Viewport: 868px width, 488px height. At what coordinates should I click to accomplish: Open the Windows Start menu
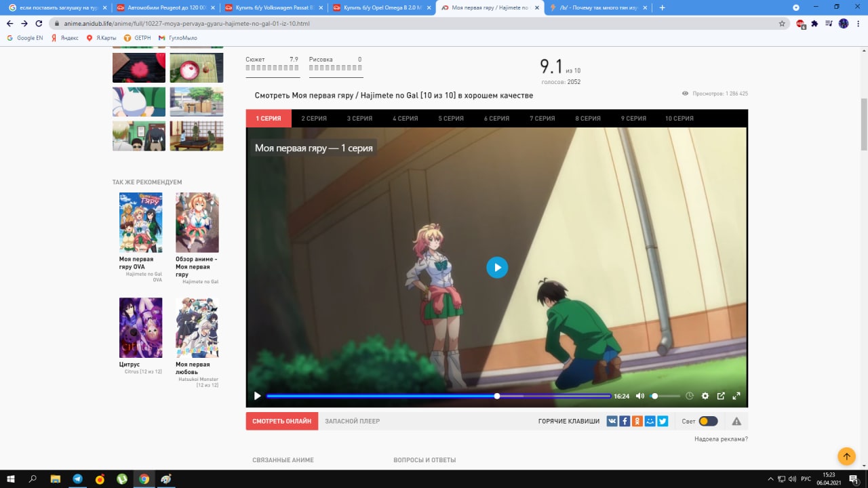pos(11,479)
